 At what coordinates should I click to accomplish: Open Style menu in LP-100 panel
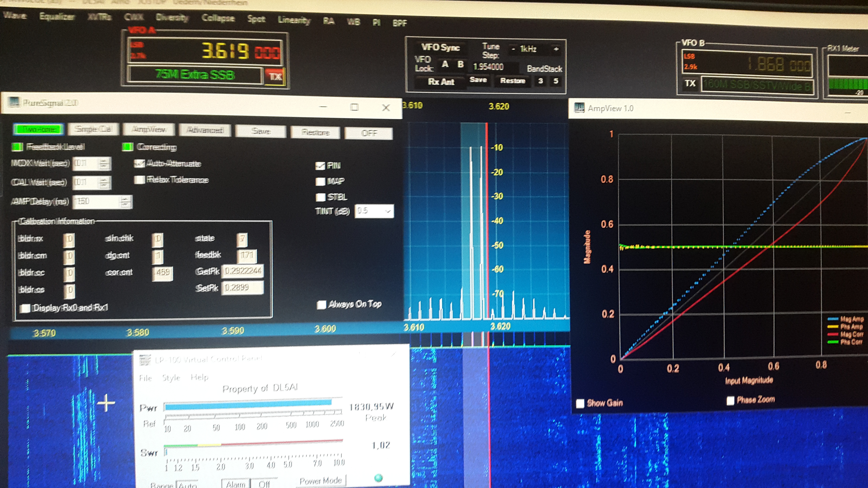click(171, 378)
